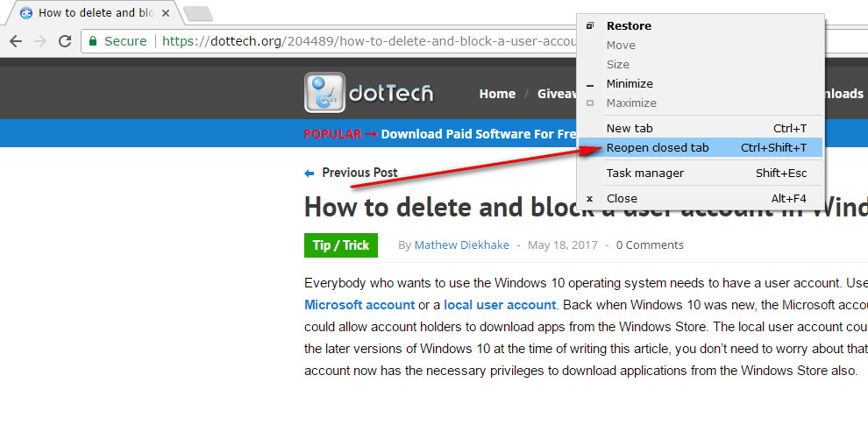Open the Home navigation link
This screenshot has width=868, height=432.
click(x=497, y=94)
